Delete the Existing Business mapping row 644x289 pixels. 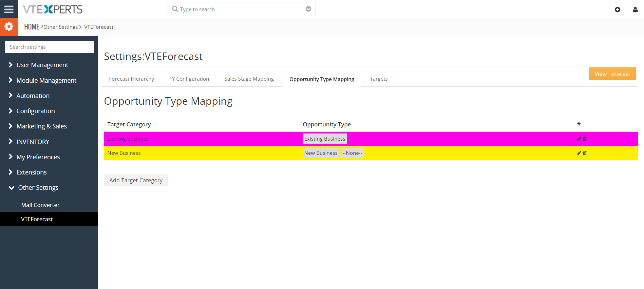tap(585, 139)
